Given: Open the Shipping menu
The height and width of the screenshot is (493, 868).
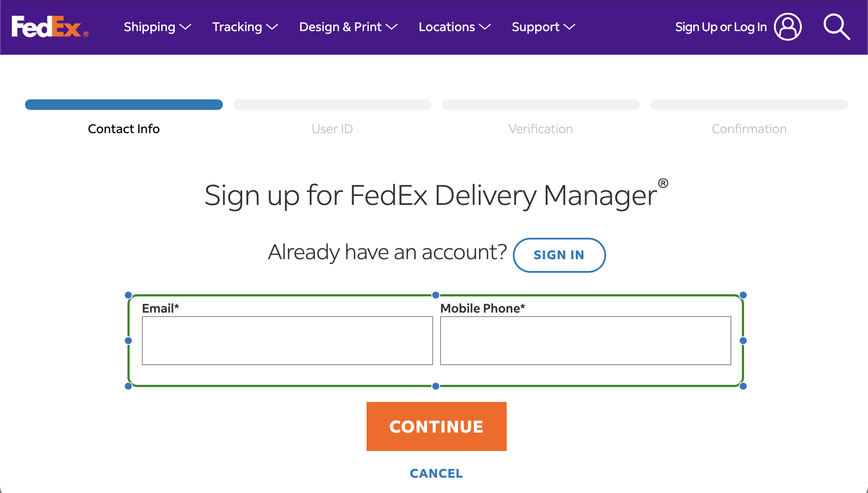Looking at the screenshot, I should [x=158, y=27].
